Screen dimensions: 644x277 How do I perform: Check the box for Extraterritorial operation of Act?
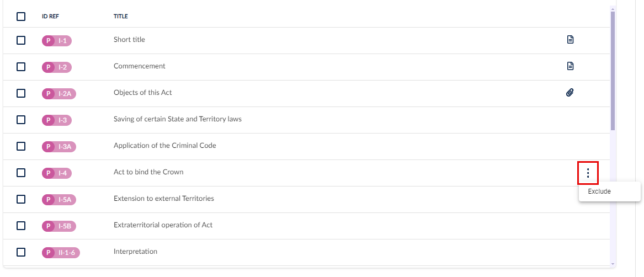[21, 226]
